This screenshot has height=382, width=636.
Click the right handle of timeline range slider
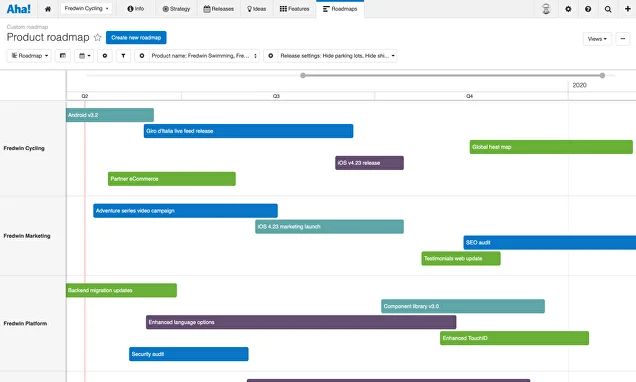602,75
